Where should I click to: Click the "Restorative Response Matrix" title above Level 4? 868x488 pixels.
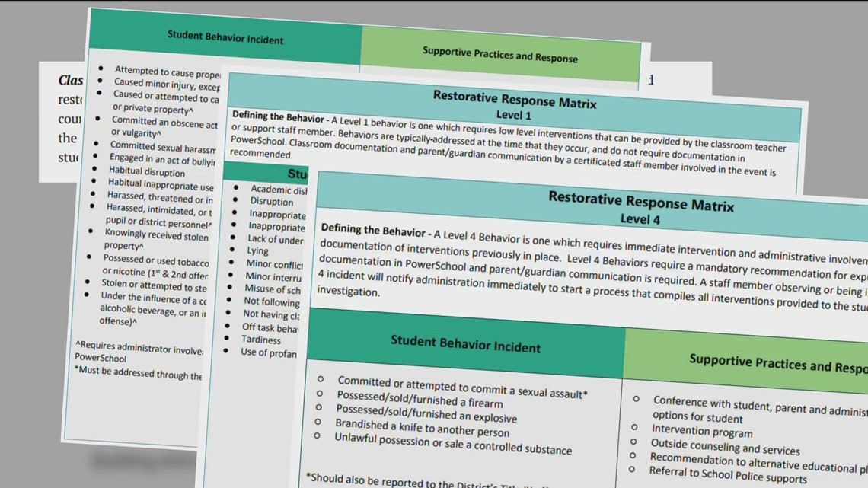[641, 202]
